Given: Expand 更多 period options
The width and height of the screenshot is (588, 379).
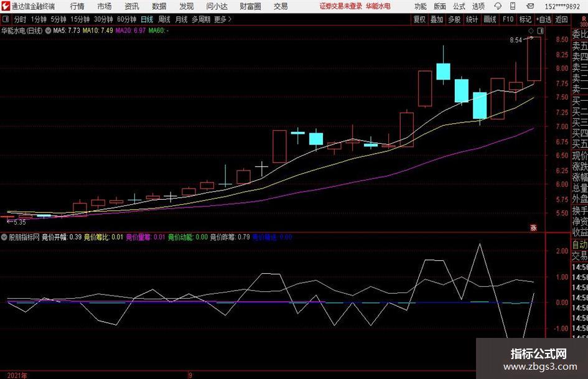Looking at the screenshot, I should tap(223, 19).
